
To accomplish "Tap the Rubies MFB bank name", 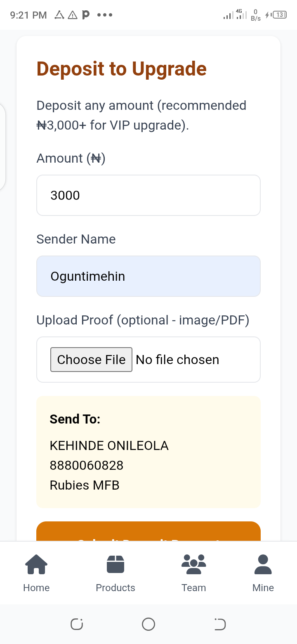I will click(85, 485).
